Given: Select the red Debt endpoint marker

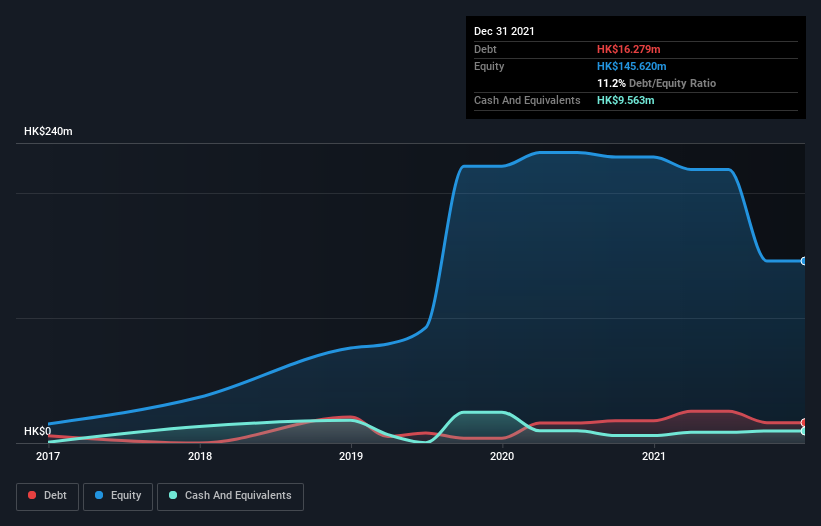Looking at the screenshot, I should coord(804,422).
